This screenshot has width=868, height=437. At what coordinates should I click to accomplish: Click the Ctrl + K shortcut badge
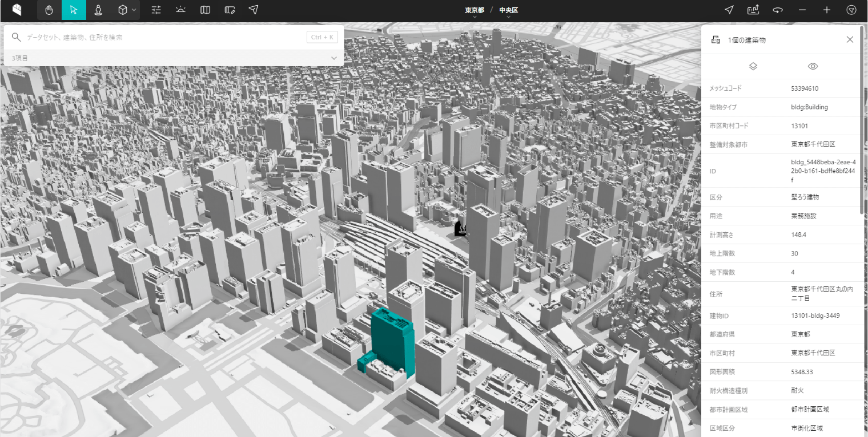coord(323,37)
